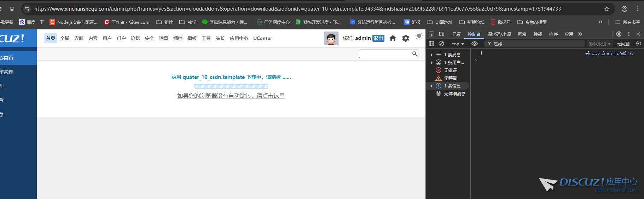Click the 退出 logout button
The height and width of the screenshot is (199, 644).
(x=378, y=38)
